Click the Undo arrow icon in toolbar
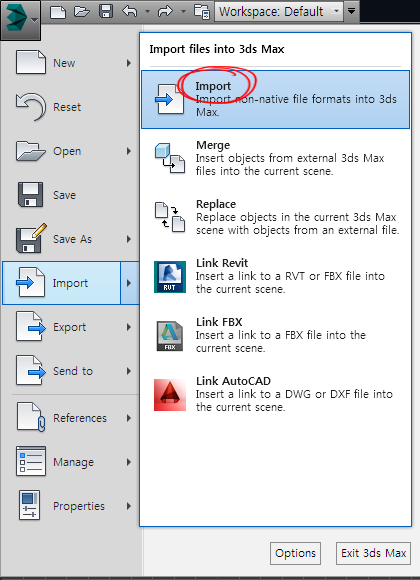This screenshot has height=580, width=420. tap(130, 11)
